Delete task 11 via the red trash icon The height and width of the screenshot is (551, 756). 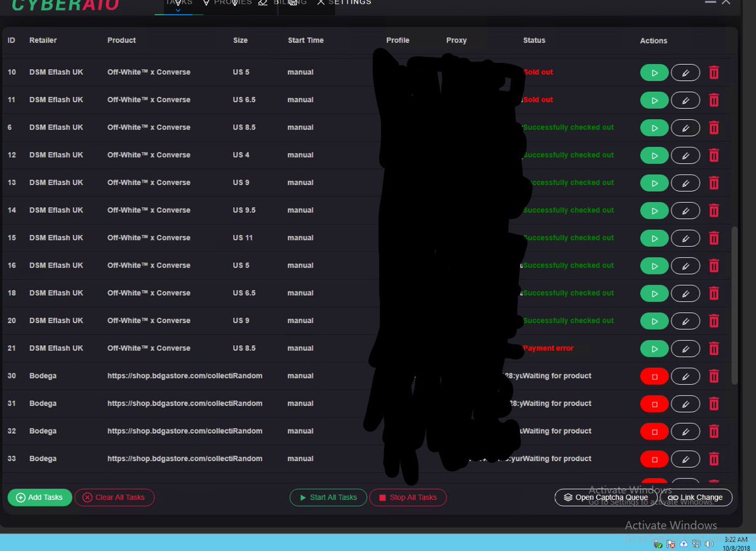coord(714,100)
